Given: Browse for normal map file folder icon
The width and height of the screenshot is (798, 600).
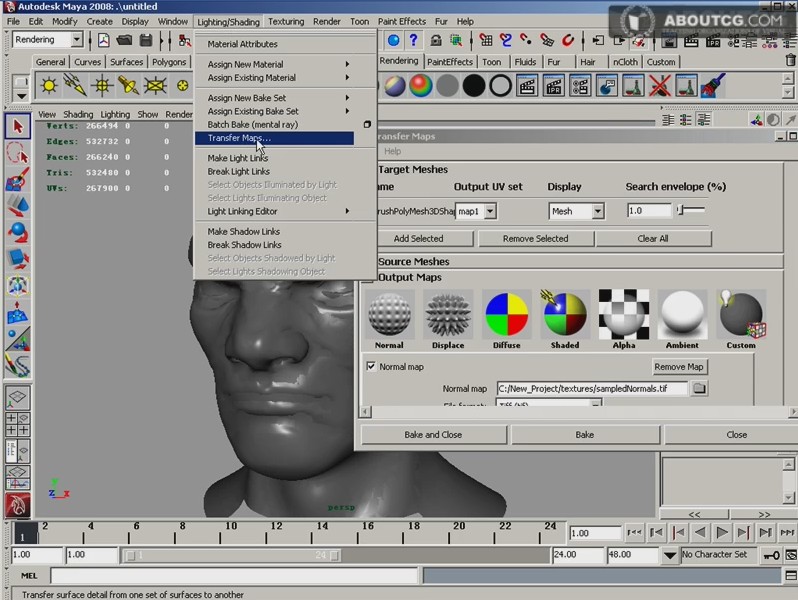Looking at the screenshot, I should point(699,388).
